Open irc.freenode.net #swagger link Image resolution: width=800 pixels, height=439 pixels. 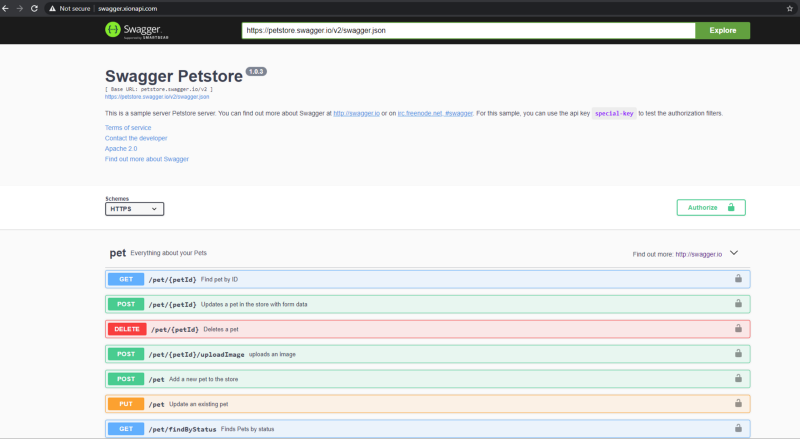click(435, 113)
